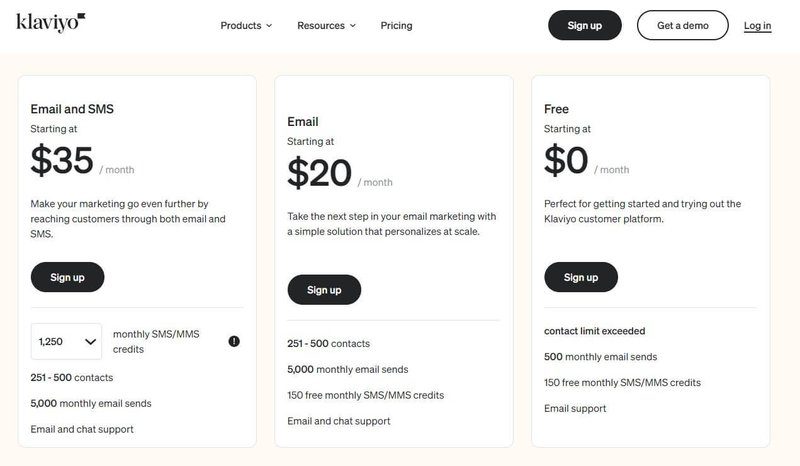Click the SMS credits info icon

coord(234,341)
